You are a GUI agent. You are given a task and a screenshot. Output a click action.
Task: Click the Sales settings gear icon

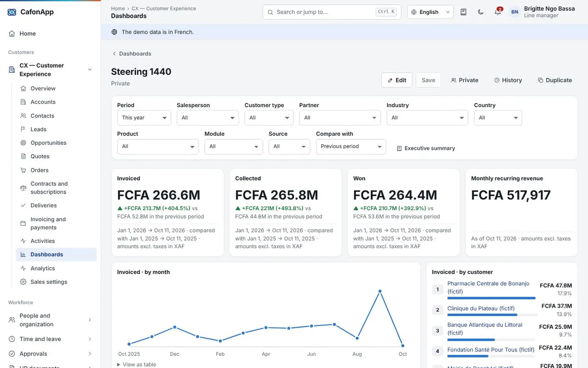[x=23, y=282]
